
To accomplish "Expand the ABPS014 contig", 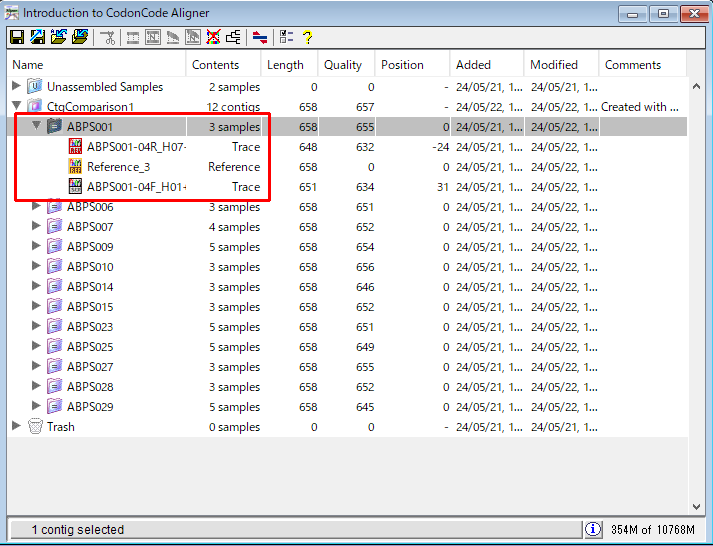I will pos(37,287).
